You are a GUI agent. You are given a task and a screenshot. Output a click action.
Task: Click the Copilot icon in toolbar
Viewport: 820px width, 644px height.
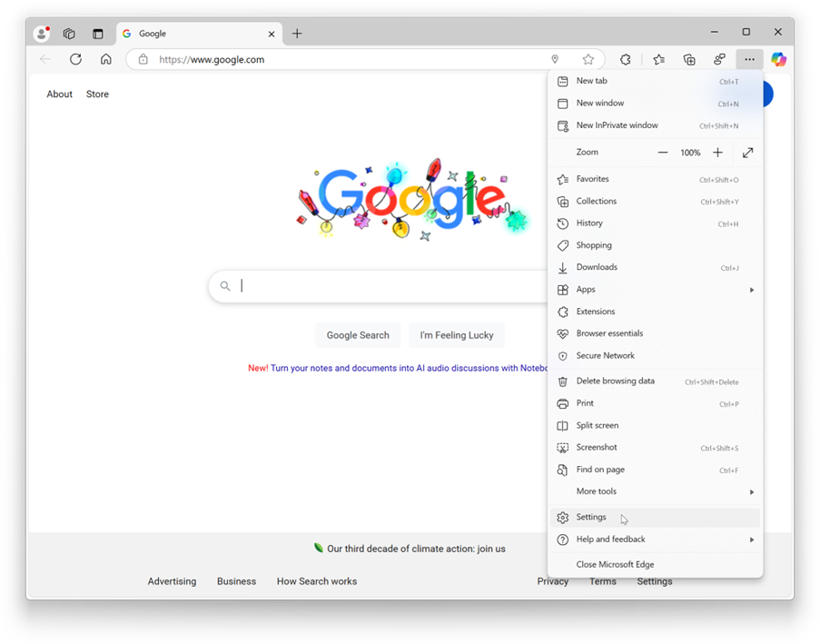(x=778, y=60)
